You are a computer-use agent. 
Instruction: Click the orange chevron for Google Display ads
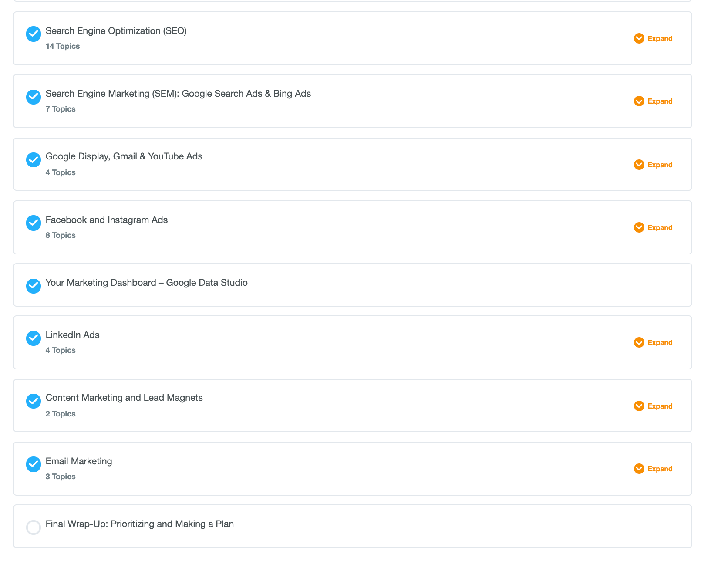[639, 165]
